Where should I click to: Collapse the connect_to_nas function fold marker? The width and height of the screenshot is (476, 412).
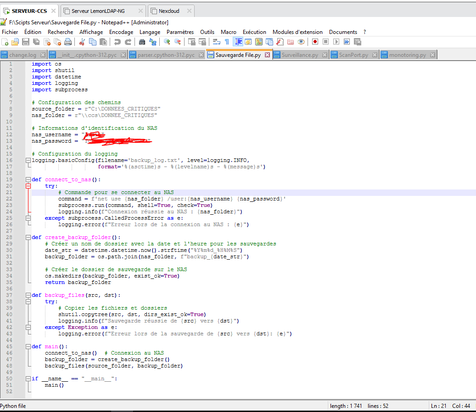click(28, 180)
